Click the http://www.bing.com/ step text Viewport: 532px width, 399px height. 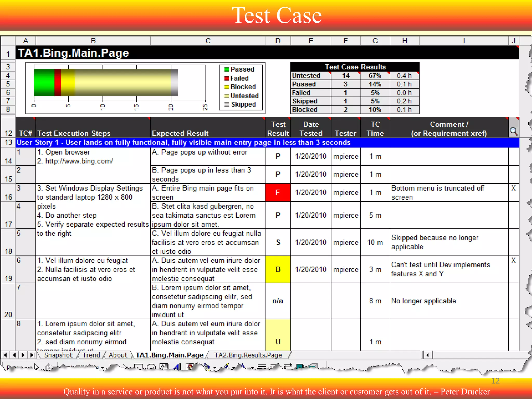coord(79,161)
